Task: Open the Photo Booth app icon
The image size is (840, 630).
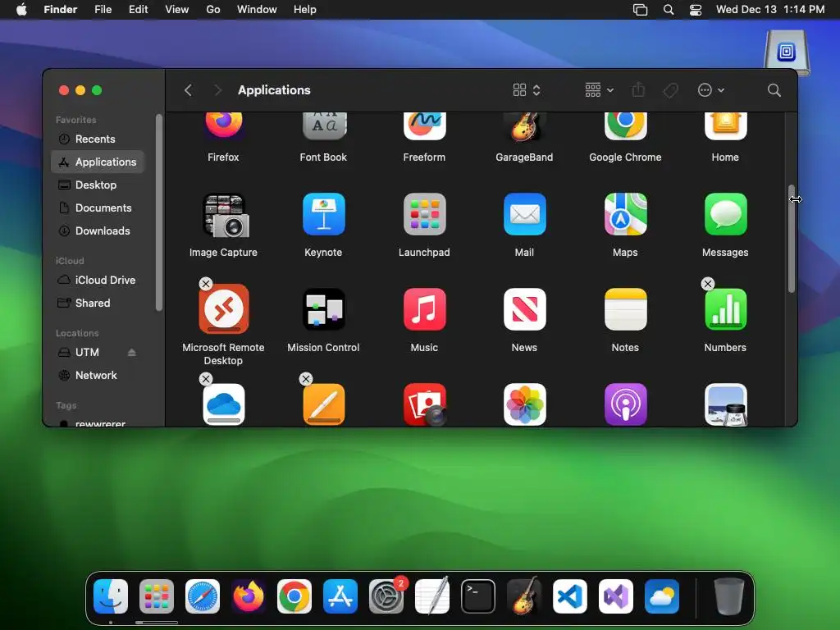Action: click(424, 404)
